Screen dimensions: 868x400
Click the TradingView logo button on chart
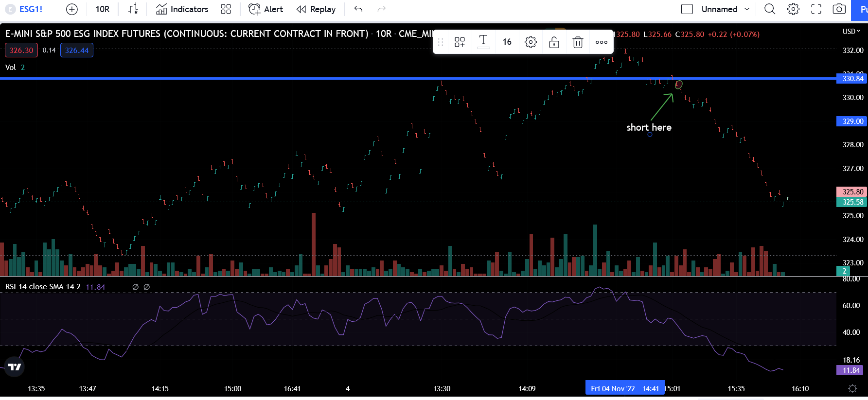tap(15, 366)
